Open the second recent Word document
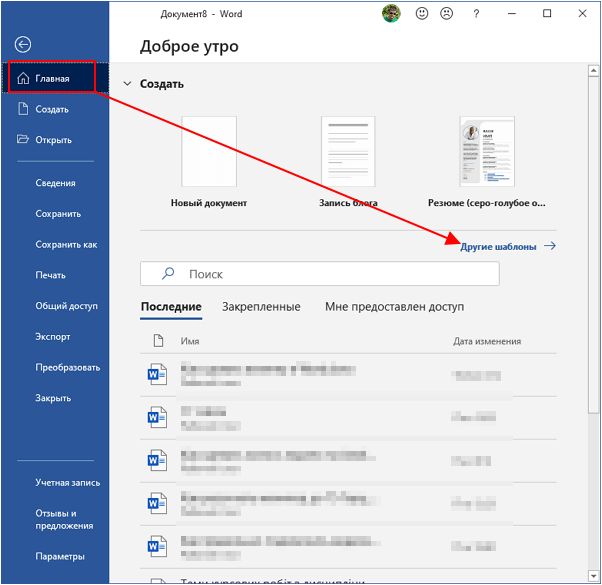This screenshot has width=602, height=585. pyautogui.click(x=348, y=418)
